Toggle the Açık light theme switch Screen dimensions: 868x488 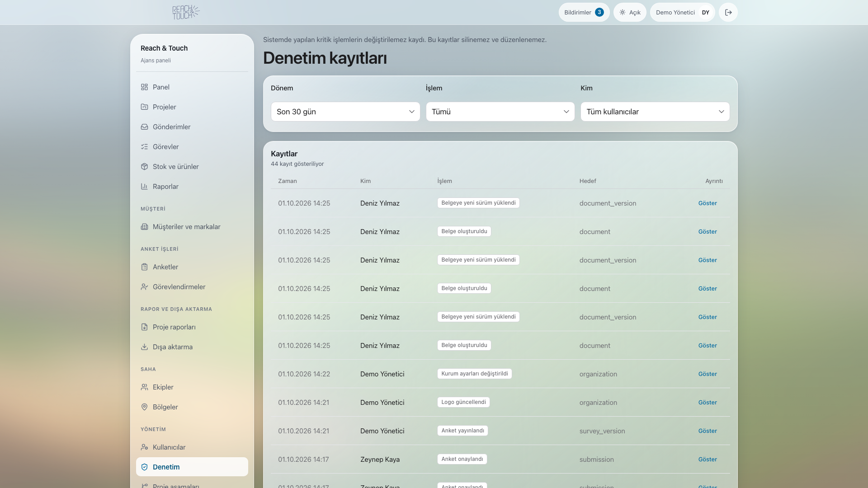[x=630, y=12]
